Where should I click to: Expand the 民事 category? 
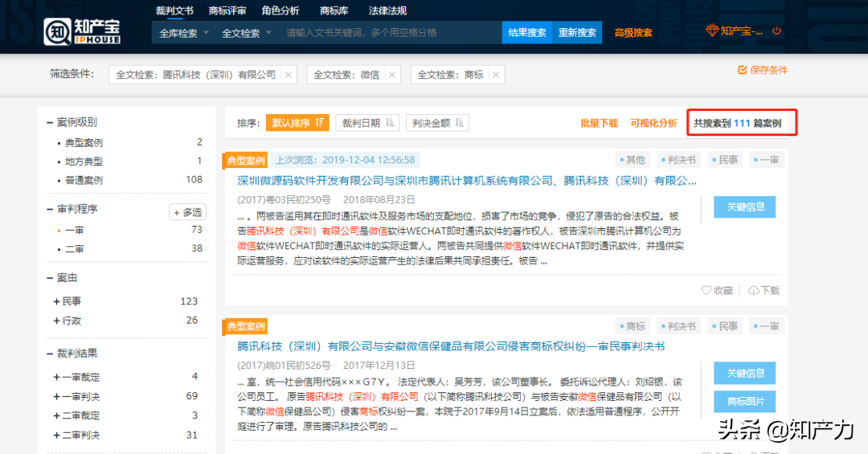(x=56, y=301)
